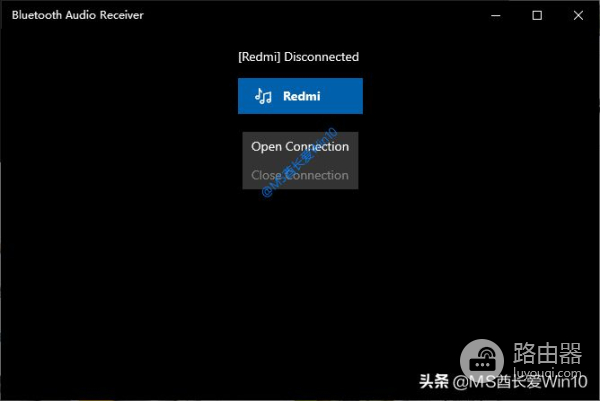Open Connection to the Redmi device
This screenshot has width=600, height=401.
(300, 147)
